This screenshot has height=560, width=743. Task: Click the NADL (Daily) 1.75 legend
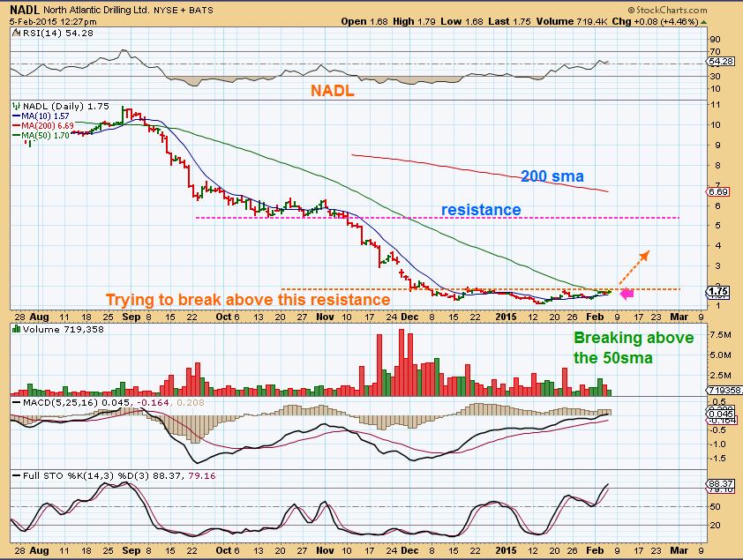click(66, 106)
